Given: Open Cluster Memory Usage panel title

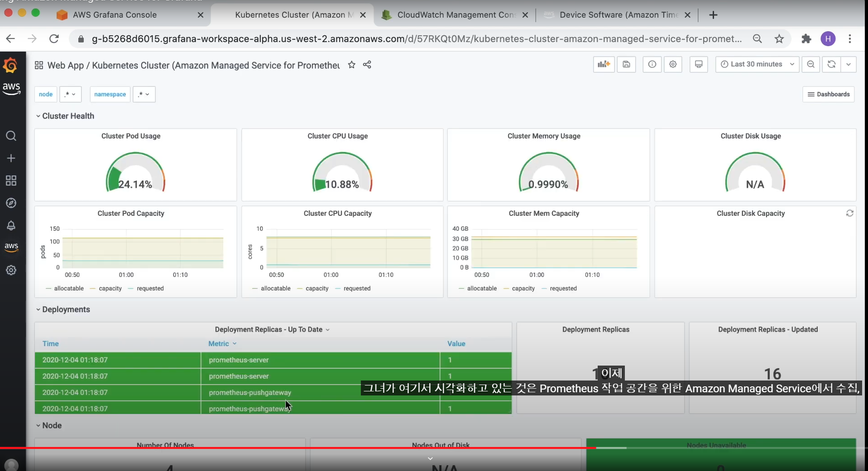Looking at the screenshot, I should pyautogui.click(x=544, y=136).
